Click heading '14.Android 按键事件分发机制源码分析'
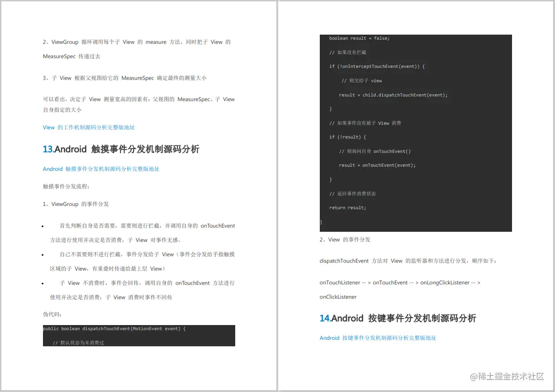This screenshot has height=392, width=555. (398, 318)
